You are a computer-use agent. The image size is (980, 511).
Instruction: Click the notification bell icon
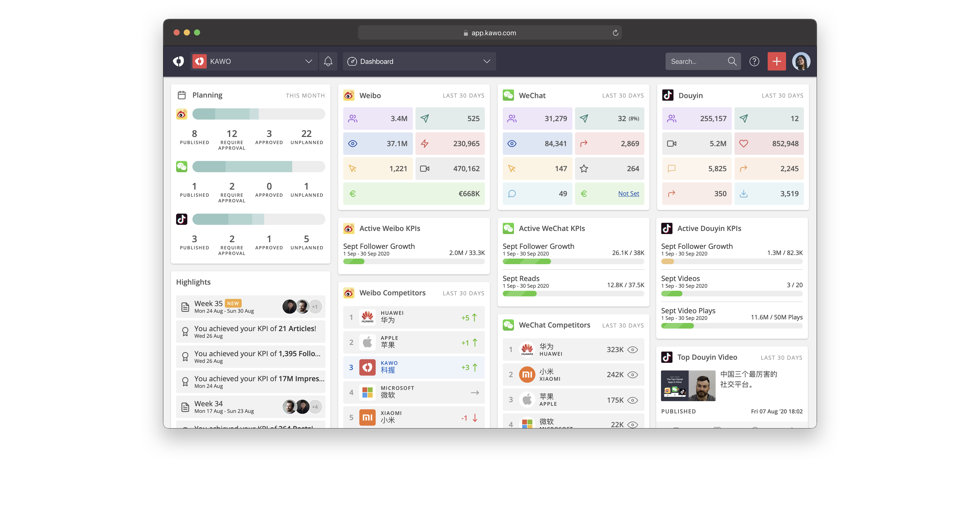coord(328,61)
